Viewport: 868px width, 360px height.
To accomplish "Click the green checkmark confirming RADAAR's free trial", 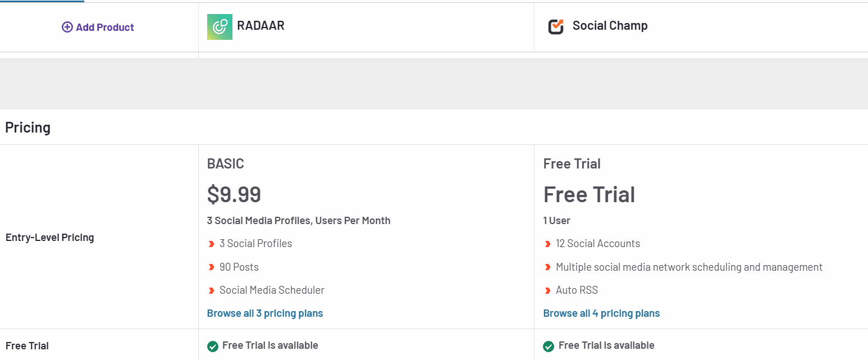I will [212, 346].
